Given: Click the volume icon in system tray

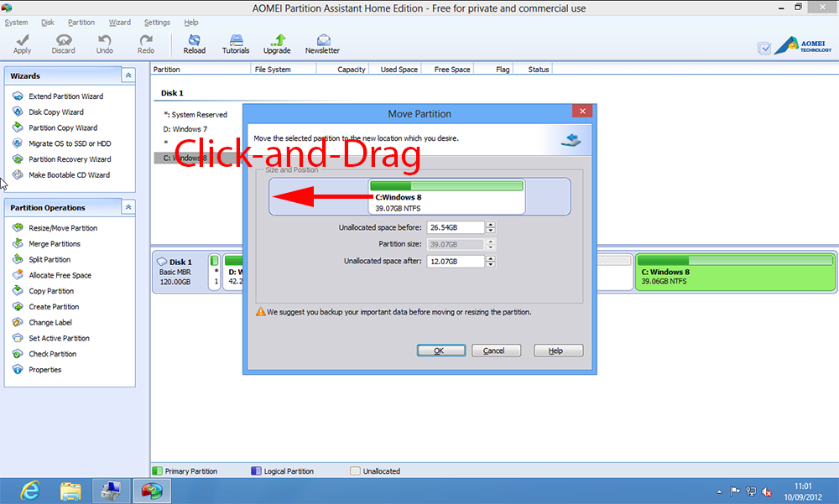Looking at the screenshot, I should 767,491.
